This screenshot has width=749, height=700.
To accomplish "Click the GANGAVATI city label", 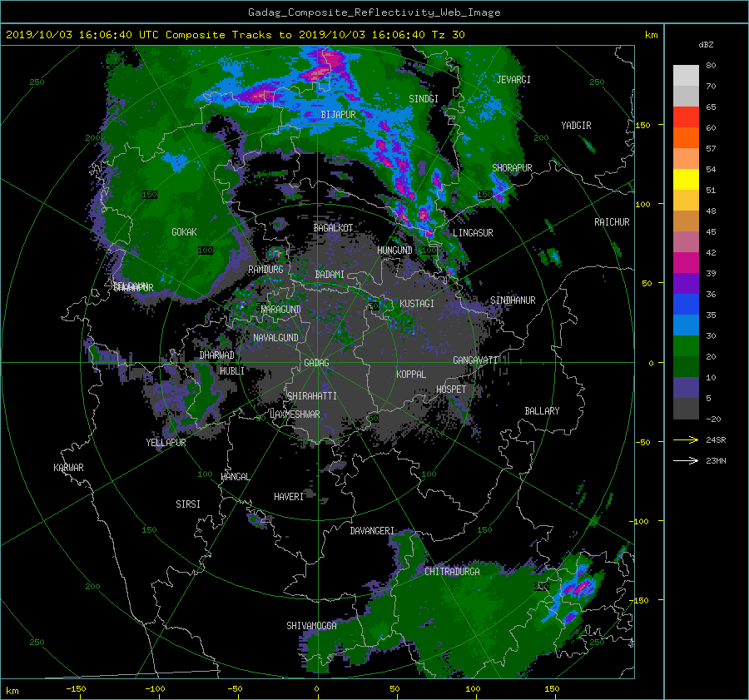I will click(475, 360).
